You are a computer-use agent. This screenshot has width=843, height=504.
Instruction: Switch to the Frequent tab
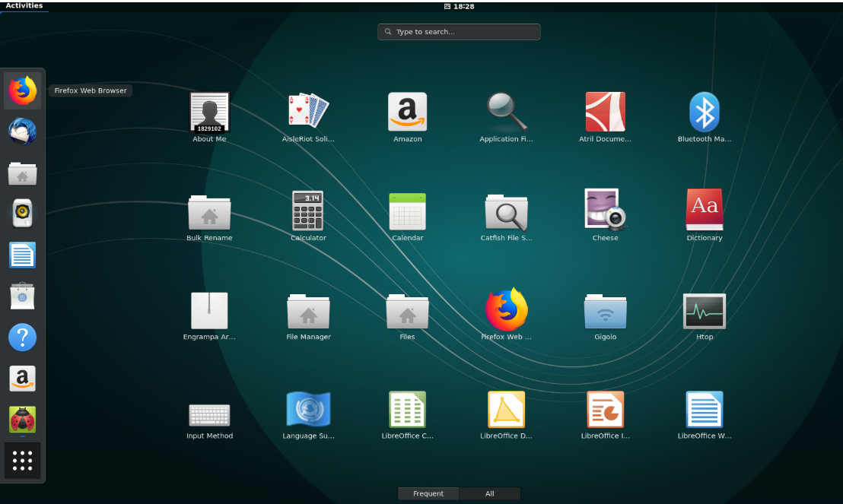pyautogui.click(x=428, y=493)
